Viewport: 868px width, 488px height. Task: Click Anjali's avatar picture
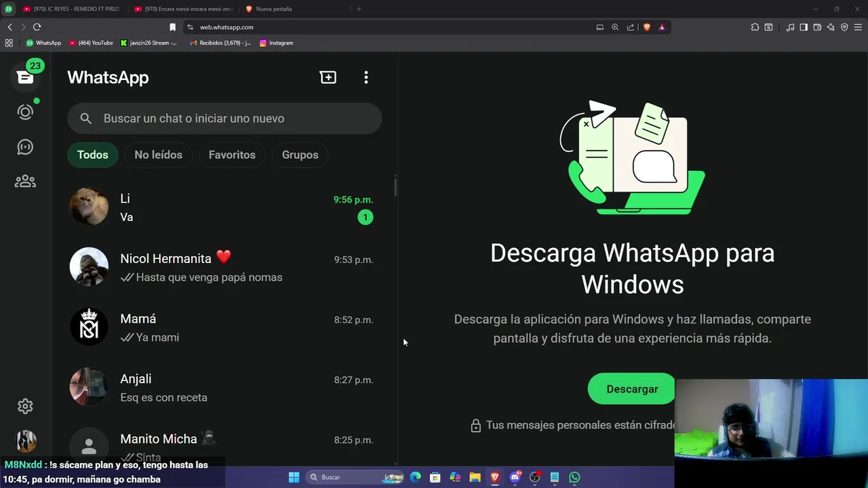coord(89,387)
